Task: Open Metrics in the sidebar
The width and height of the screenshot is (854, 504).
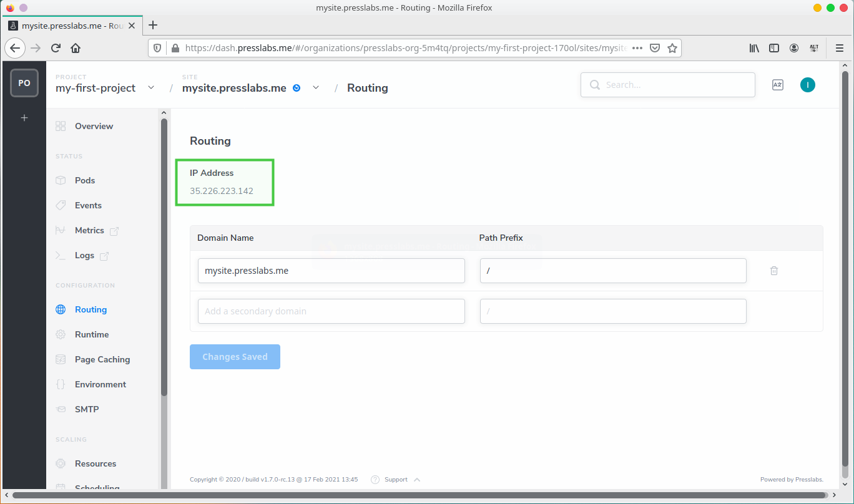Action: [89, 230]
